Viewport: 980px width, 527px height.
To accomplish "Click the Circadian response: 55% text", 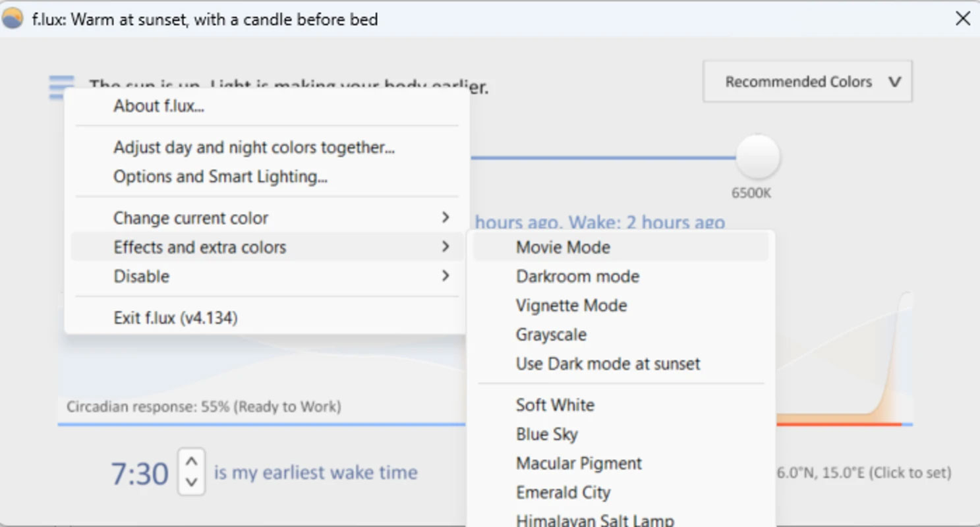I will click(x=204, y=406).
